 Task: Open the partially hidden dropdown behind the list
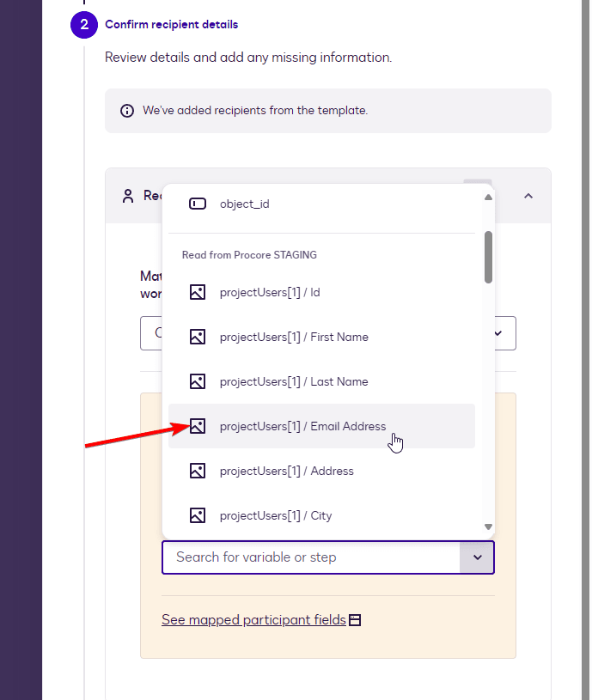(x=498, y=333)
